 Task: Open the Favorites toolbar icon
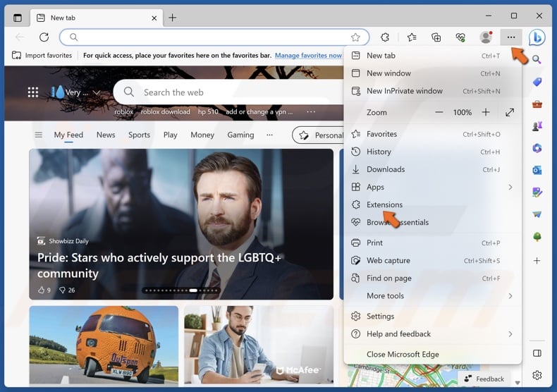pyautogui.click(x=412, y=37)
